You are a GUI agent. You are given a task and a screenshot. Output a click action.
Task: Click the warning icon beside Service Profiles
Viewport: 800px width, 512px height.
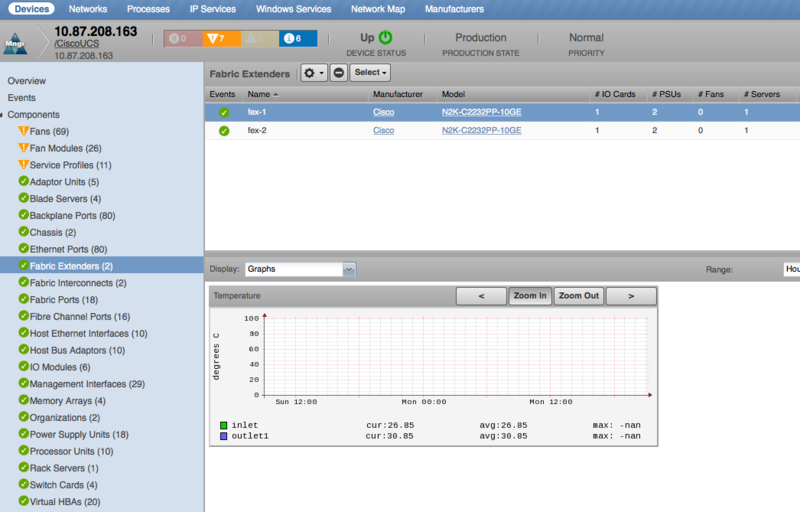23,165
